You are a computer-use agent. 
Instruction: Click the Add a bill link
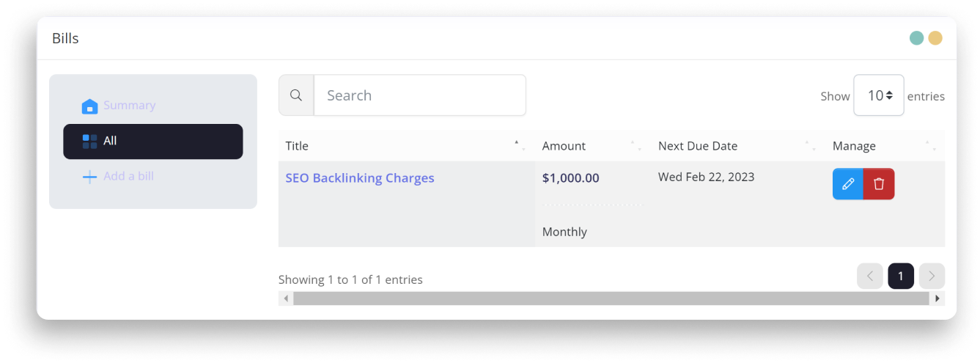(x=128, y=176)
